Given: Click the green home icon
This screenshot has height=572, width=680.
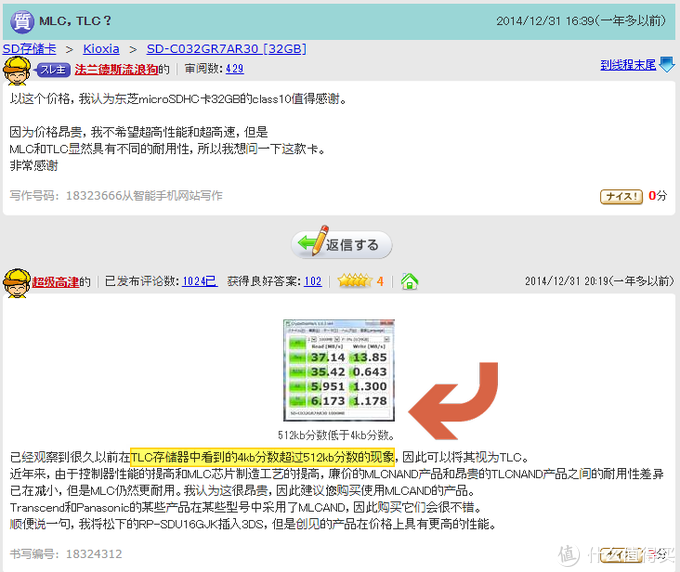Looking at the screenshot, I should coord(409,281).
